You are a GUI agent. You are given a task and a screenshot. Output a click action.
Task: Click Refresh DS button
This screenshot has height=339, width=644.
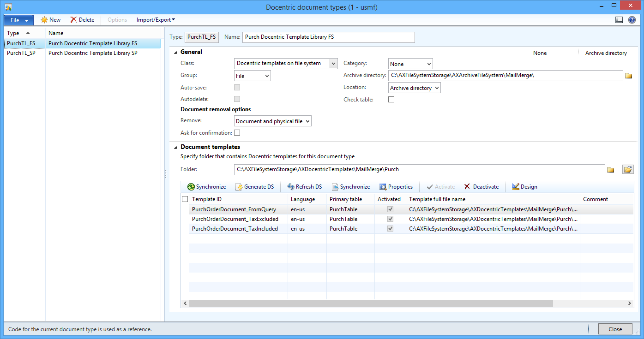(x=304, y=187)
